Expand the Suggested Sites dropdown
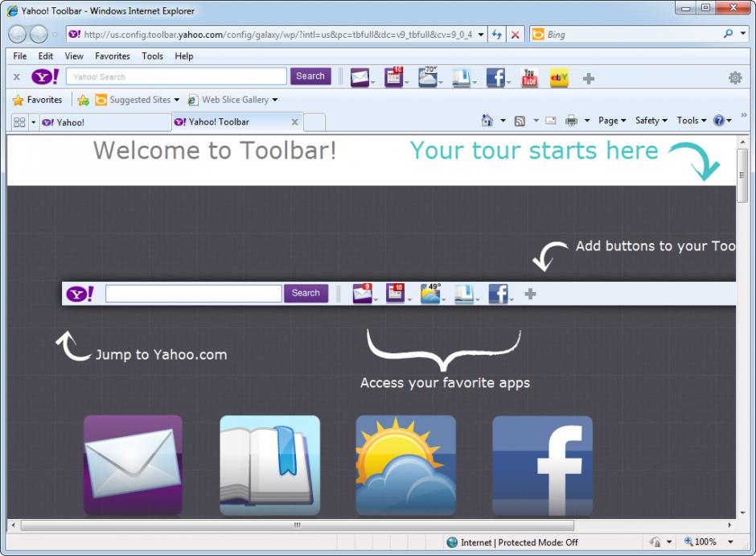Image resolution: width=756 pixels, height=556 pixels. (x=176, y=100)
